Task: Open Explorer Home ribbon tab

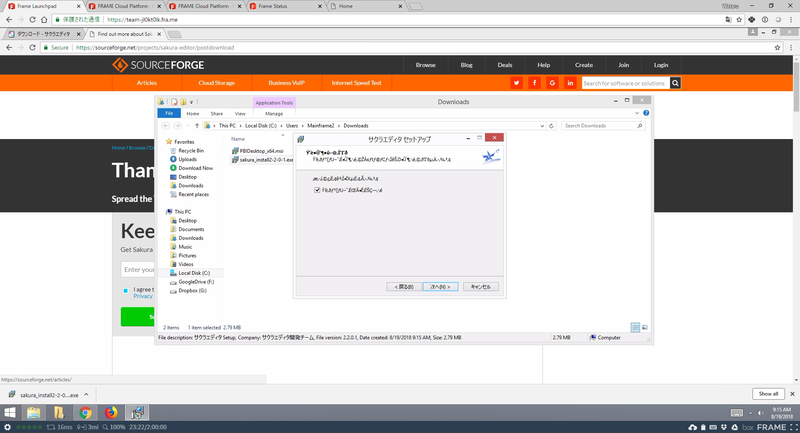Action: 193,113
